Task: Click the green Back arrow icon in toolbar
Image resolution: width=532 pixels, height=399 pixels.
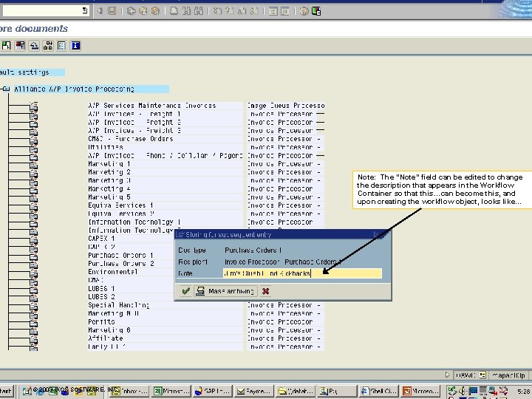Action: [x=131, y=11]
